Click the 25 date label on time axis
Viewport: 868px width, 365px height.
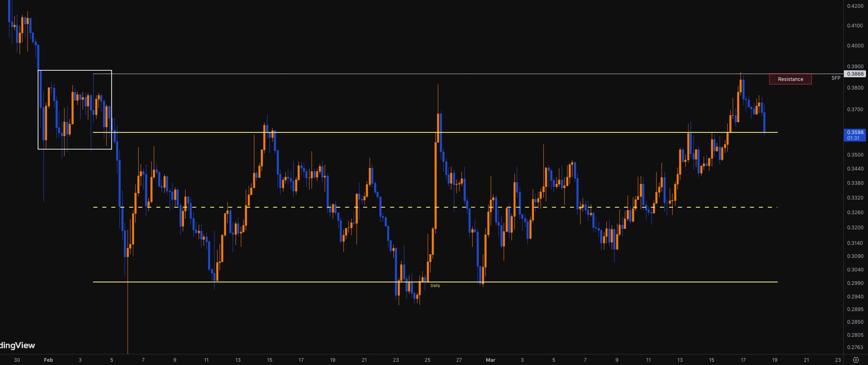tap(427, 360)
